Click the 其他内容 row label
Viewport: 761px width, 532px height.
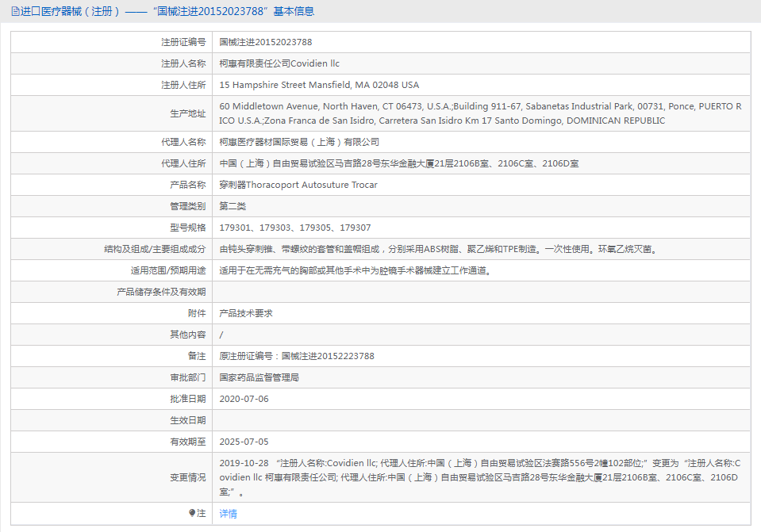[188, 335]
